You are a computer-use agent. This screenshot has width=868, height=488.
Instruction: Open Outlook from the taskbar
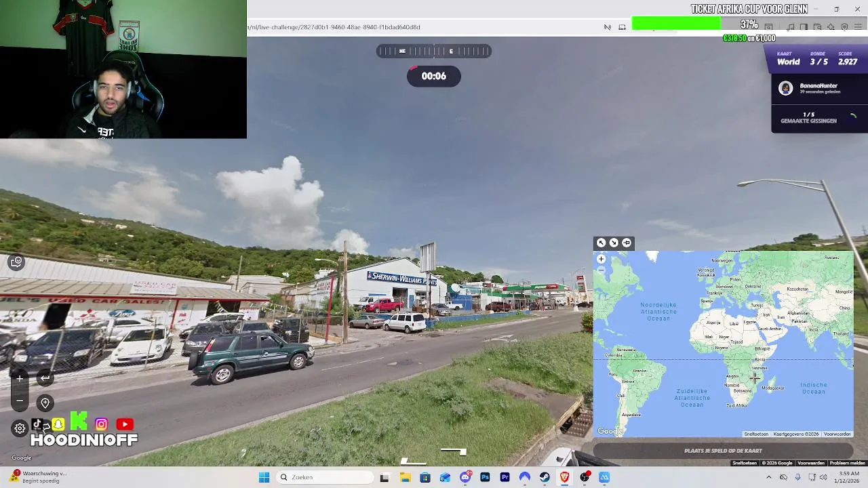point(445,477)
